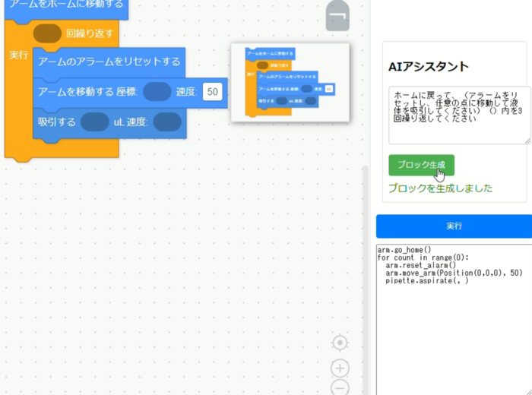Zoom in the block workspace
This screenshot has width=532, height=395.
pos(340,368)
